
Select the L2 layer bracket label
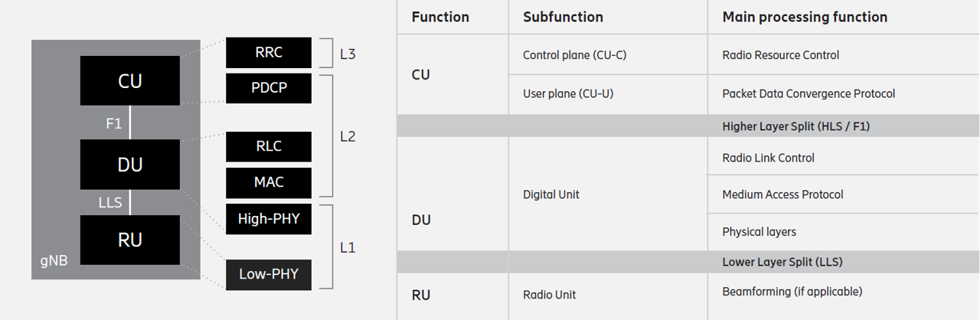tap(348, 136)
